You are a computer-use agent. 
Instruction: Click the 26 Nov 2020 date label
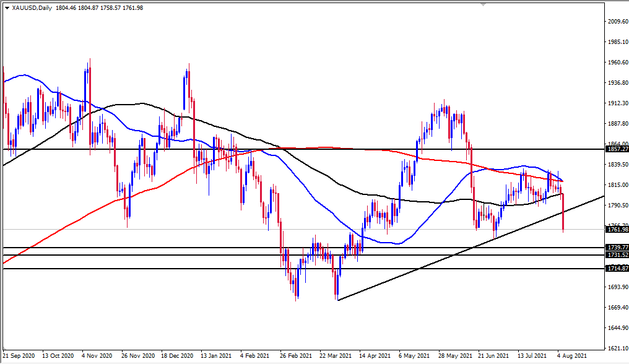coord(137,355)
